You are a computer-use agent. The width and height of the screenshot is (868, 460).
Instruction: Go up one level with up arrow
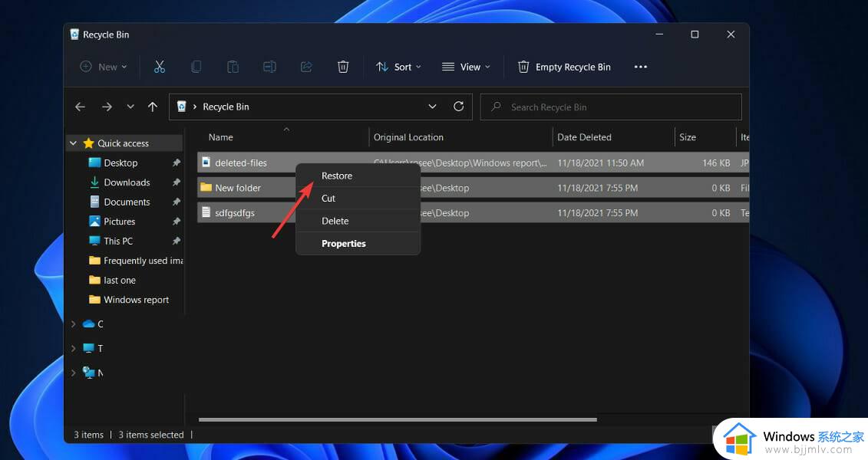pyautogui.click(x=153, y=107)
